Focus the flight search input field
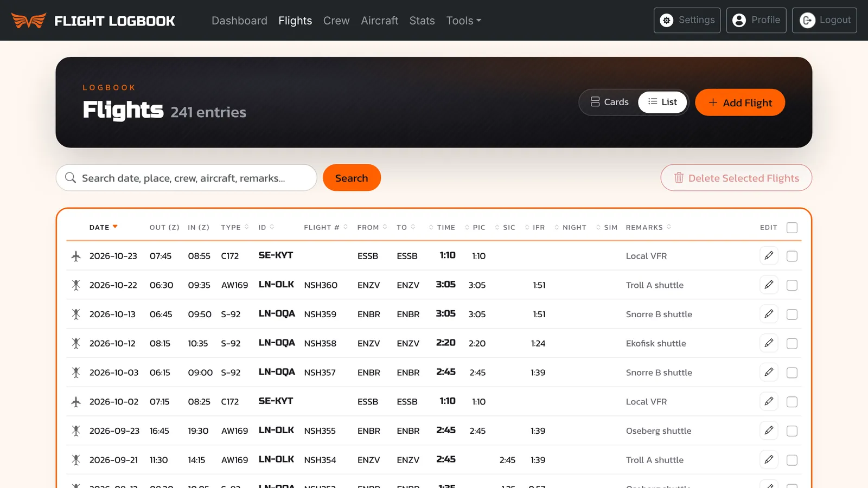The height and width of the screenshot is (488, 868). pos(186,178)
